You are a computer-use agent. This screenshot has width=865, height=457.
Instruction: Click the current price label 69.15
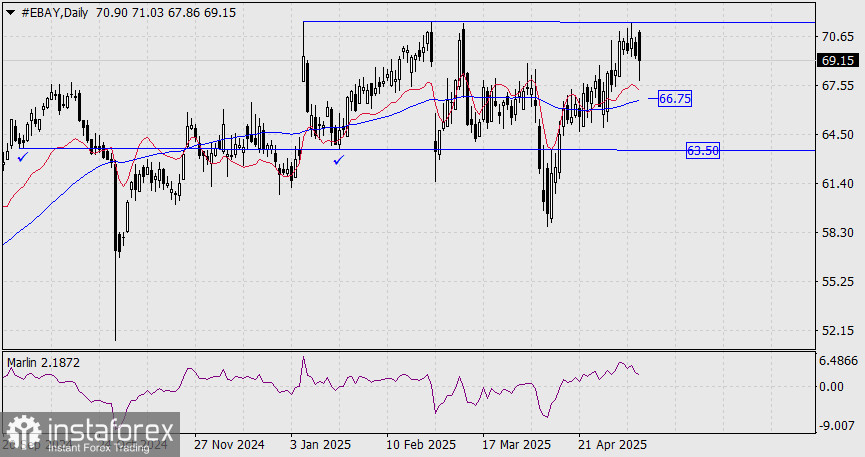(x=837, y=61)
